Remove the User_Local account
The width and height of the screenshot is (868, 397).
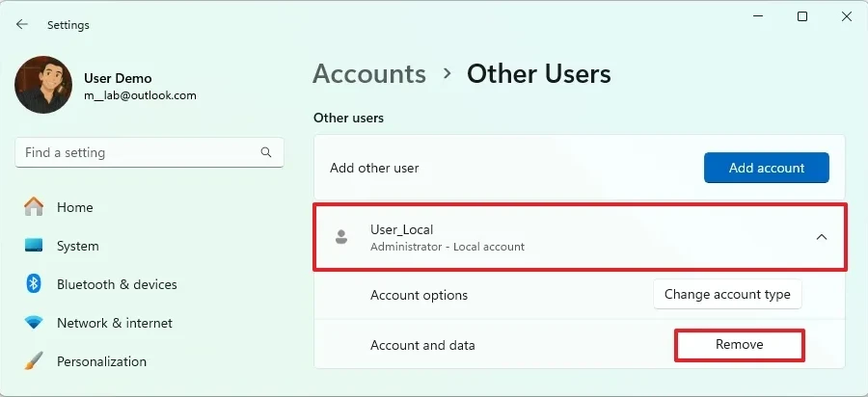(x=739, y=345)
